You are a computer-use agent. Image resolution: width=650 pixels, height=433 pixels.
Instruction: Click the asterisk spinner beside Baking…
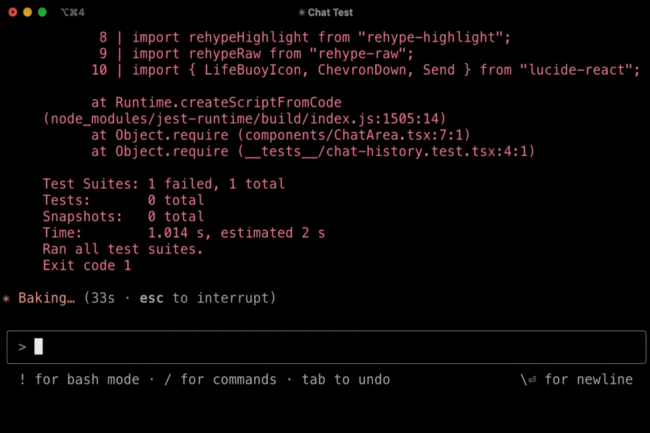[7, 298]
